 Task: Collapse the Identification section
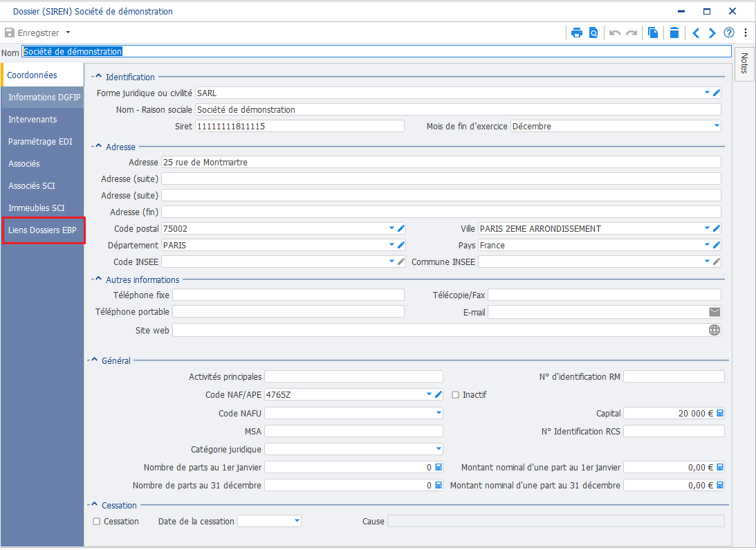98,76
